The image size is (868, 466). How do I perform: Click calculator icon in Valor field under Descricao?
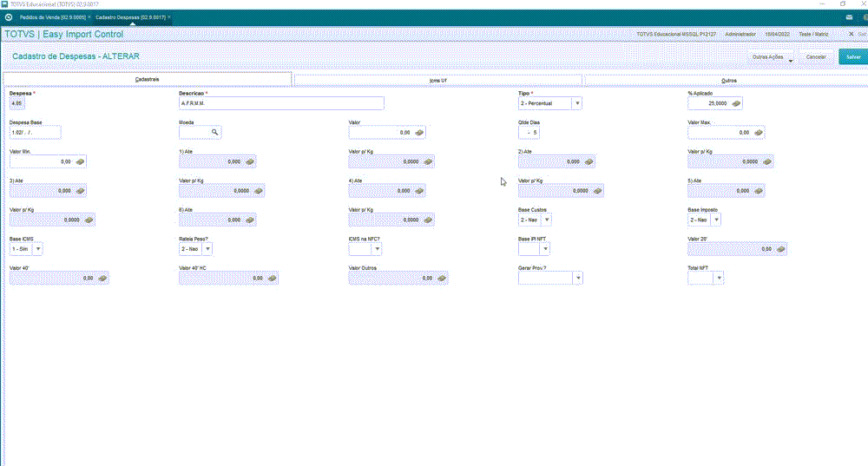[419, 133]
